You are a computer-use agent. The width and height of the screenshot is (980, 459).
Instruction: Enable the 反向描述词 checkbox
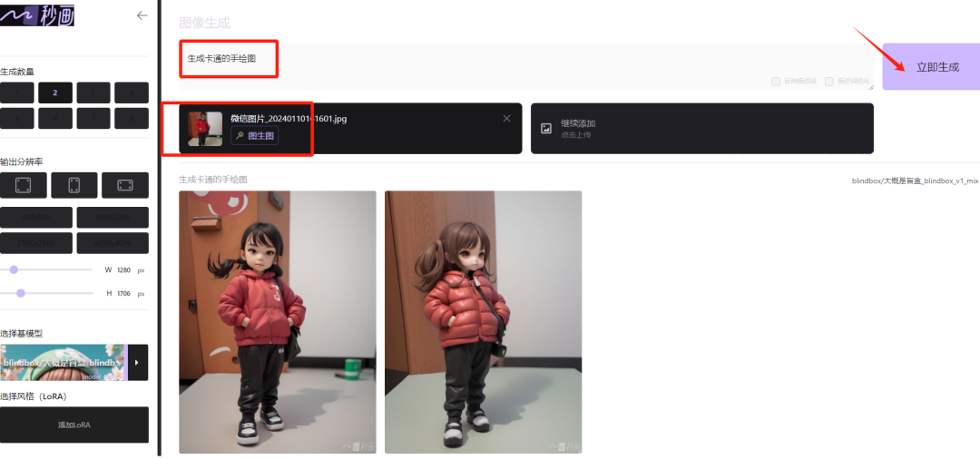[776, 81]
